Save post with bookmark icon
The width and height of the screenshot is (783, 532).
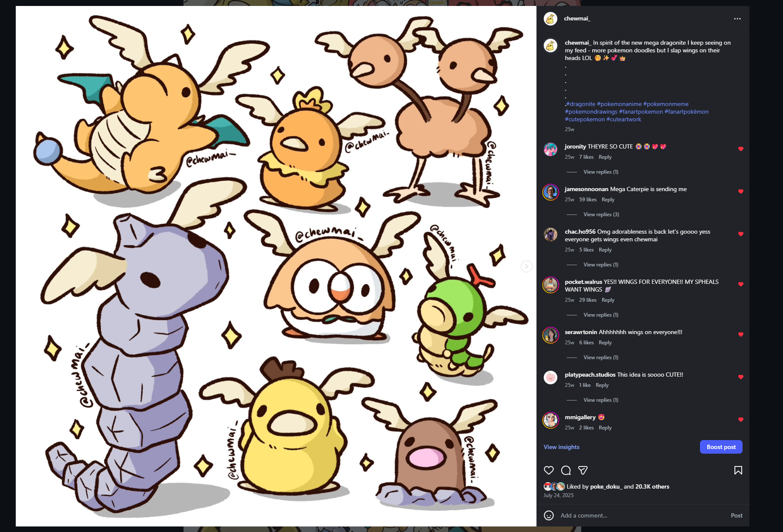(x=738, y=470)
